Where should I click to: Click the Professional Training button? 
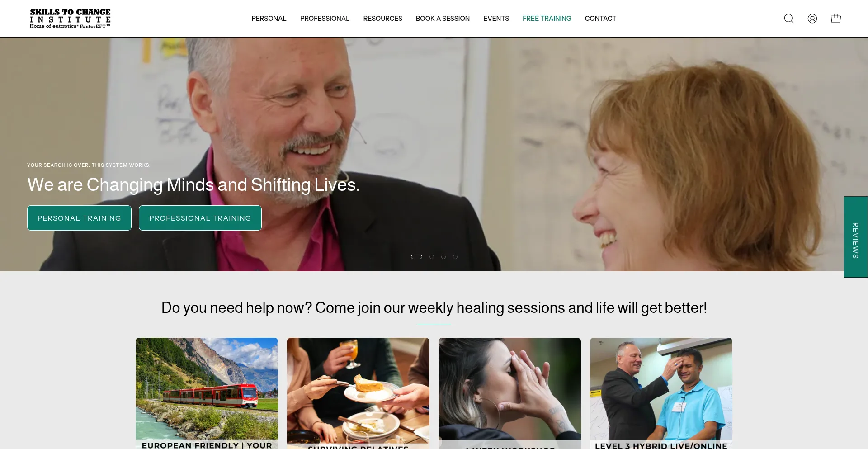click(x=200, y=218)
